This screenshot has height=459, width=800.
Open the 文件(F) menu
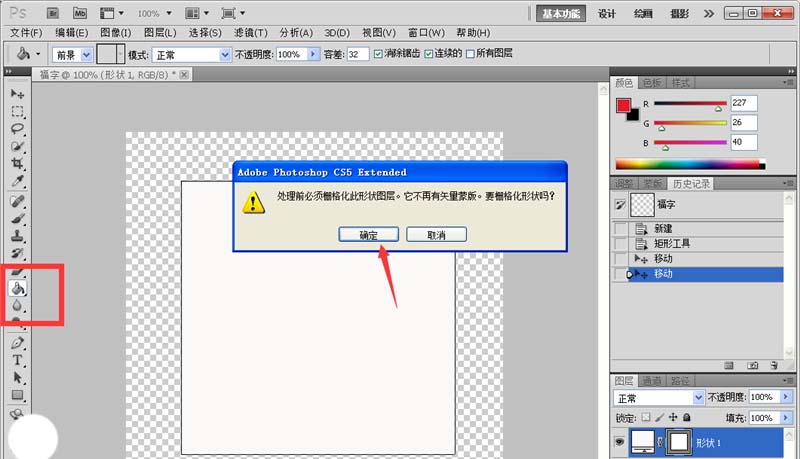pos(26,33)
